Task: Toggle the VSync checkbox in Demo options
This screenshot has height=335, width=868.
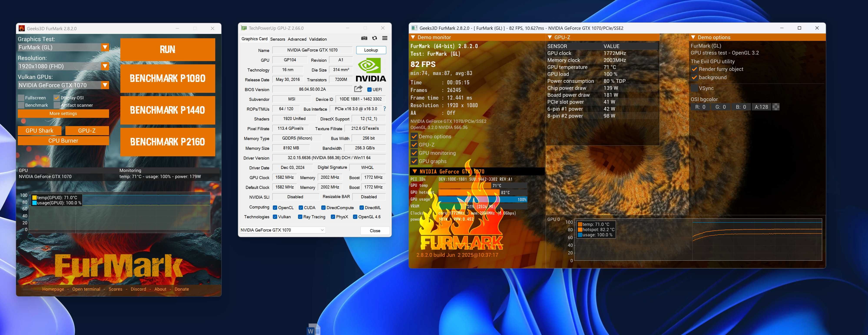Action: coord(694,88)
